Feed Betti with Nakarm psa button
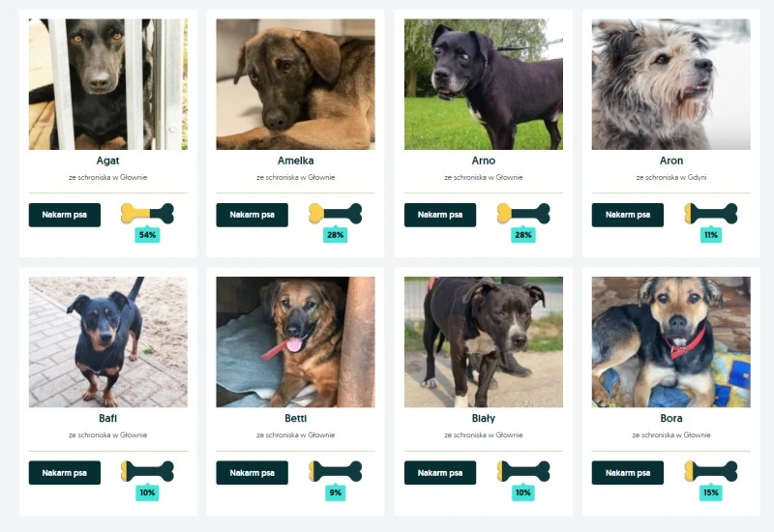This screenshot has width=774, height=532. (x=253, y=473)
